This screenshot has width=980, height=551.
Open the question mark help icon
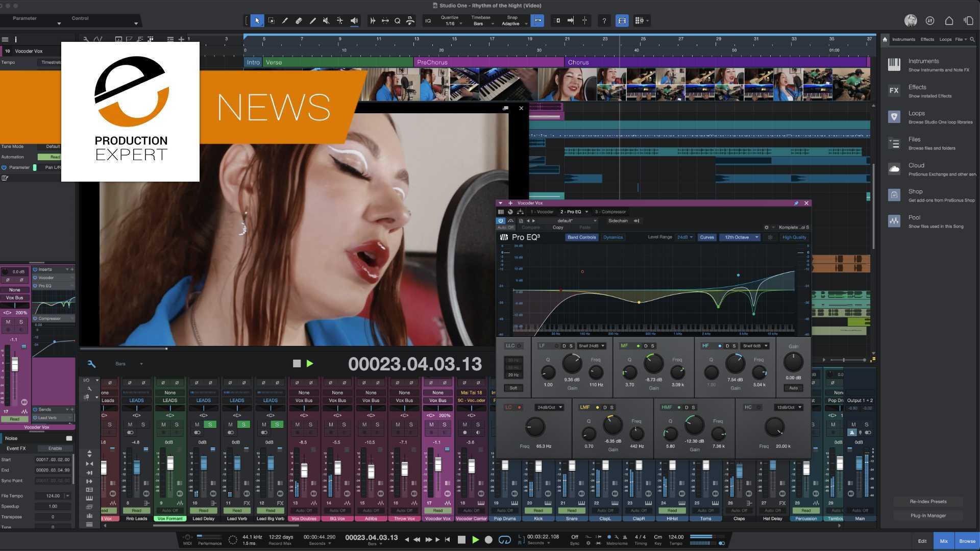coord(604,21)
